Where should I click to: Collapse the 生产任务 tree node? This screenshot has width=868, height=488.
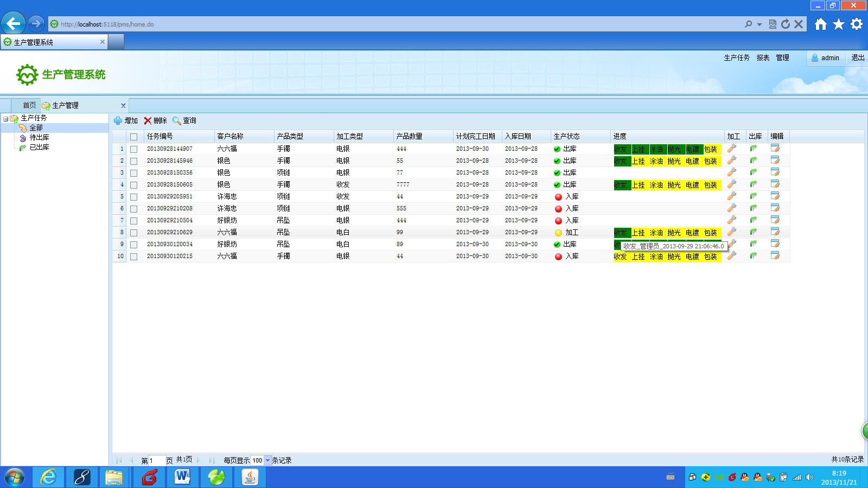pos(5,118)
